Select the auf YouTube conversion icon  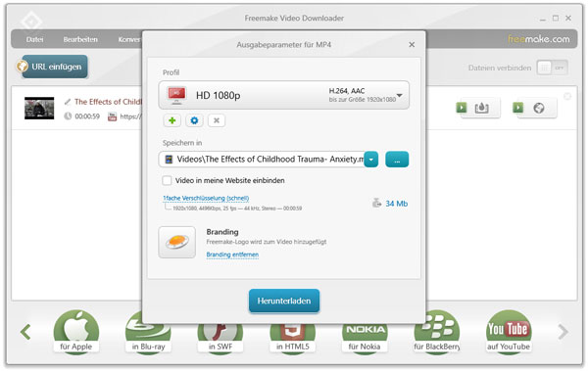pos(509,331)
